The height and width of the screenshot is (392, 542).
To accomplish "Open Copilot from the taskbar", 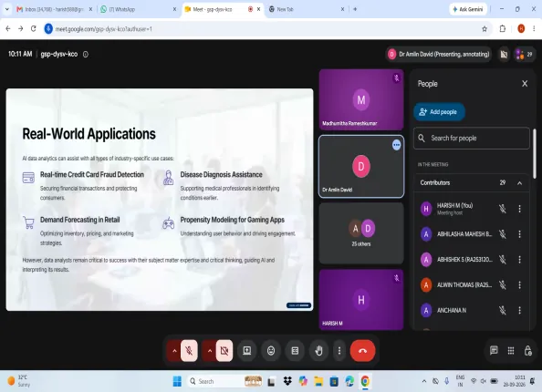I will 303,381.
